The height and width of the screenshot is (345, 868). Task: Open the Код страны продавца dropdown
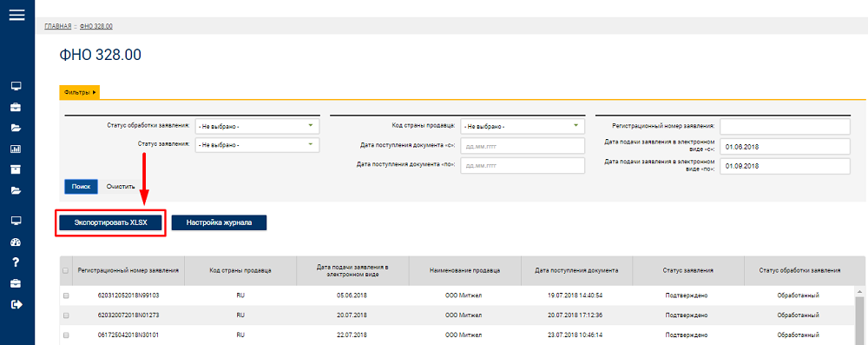[x=523, y=127]
